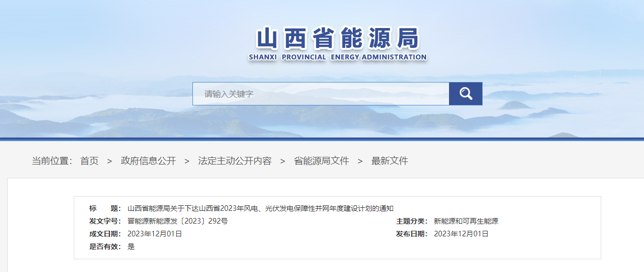Screen dimensions: 644x272
Task: Focus the 请输入关键字 search input field
Action: [321, 94]
